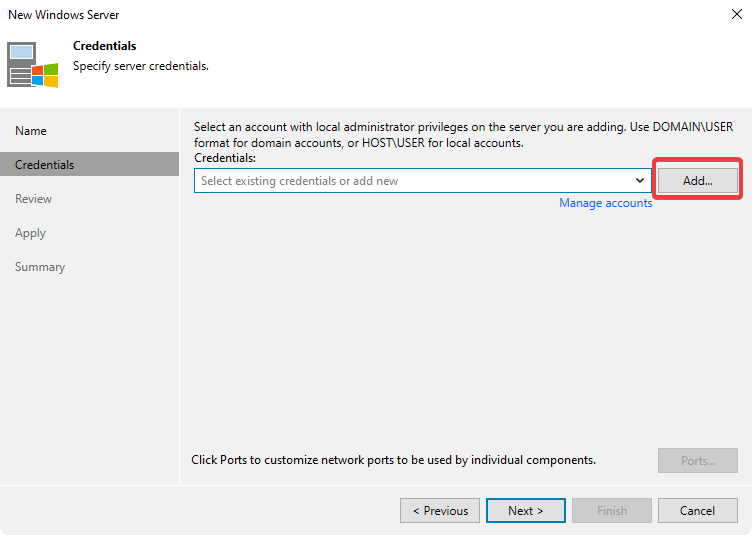Click the 'Click Ports to customize' hint text
752x535 pixels.
coord(393,460)
